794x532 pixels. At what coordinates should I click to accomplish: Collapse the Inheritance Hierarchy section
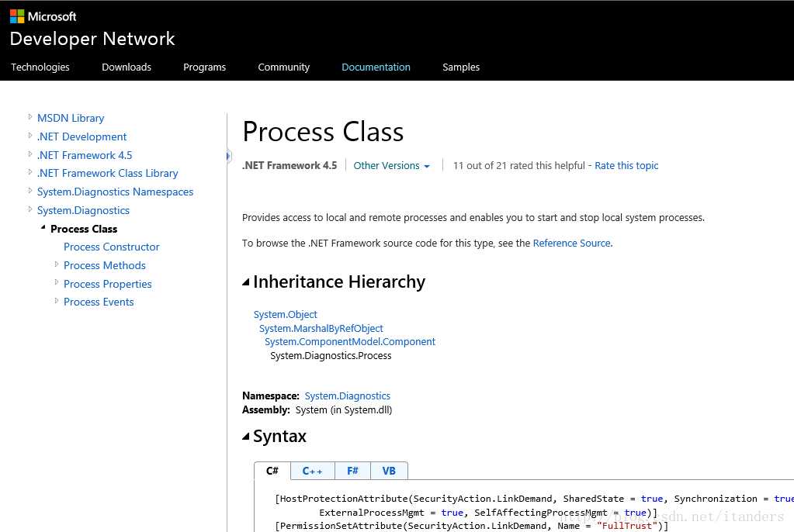tap(246, 282)
